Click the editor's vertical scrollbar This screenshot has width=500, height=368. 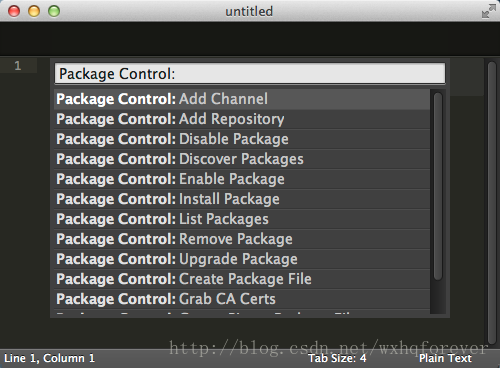pos(492,202)
